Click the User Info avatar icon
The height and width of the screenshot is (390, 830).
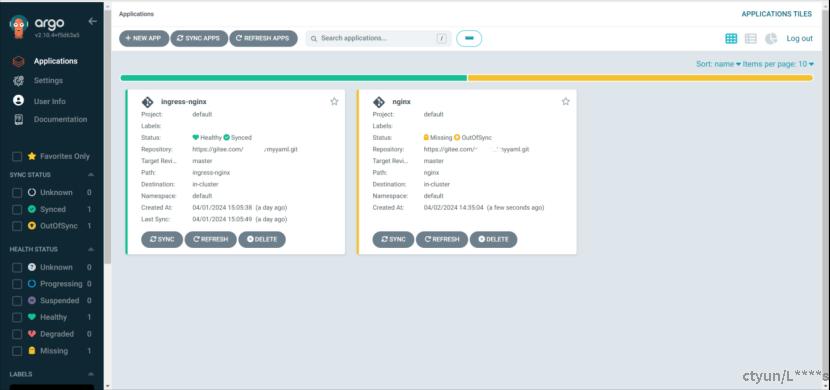19,101
